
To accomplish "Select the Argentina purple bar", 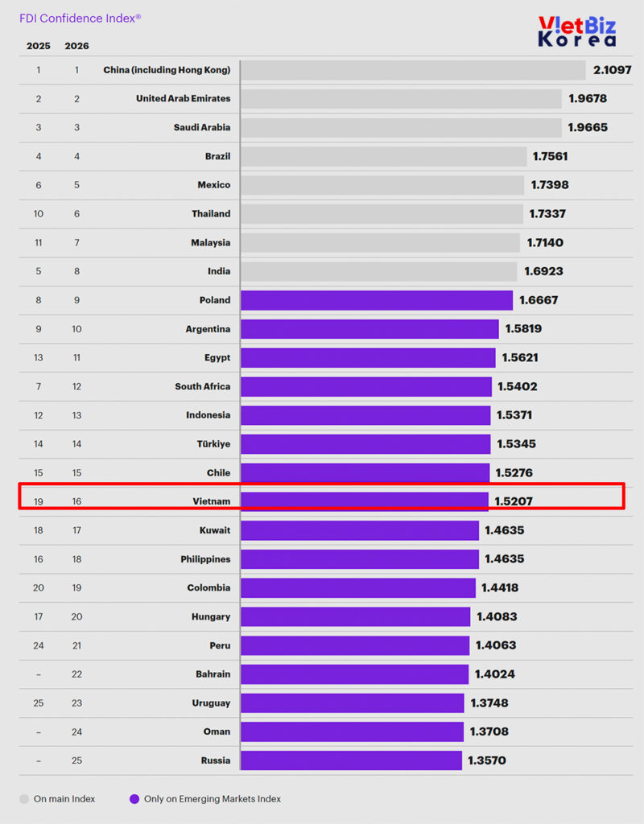I will [x=369, y=329].
